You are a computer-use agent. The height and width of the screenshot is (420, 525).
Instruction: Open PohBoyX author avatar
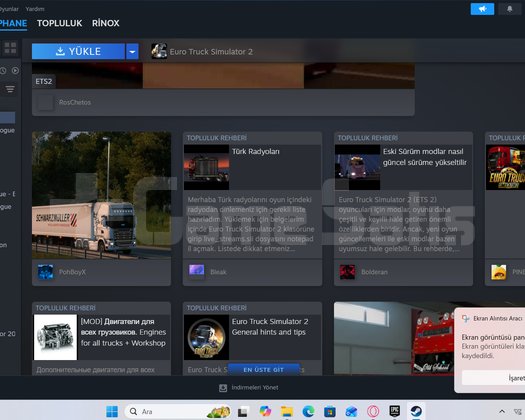tap(46, 272)
